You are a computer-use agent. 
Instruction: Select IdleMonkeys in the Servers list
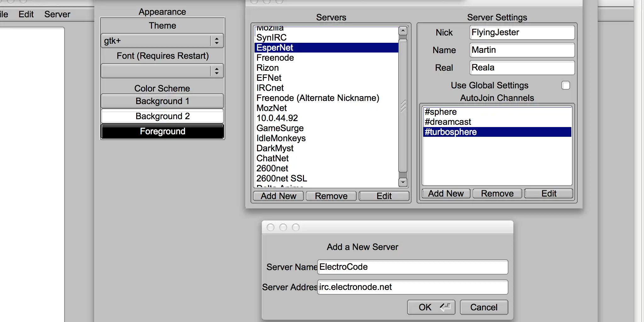point(326,138)
